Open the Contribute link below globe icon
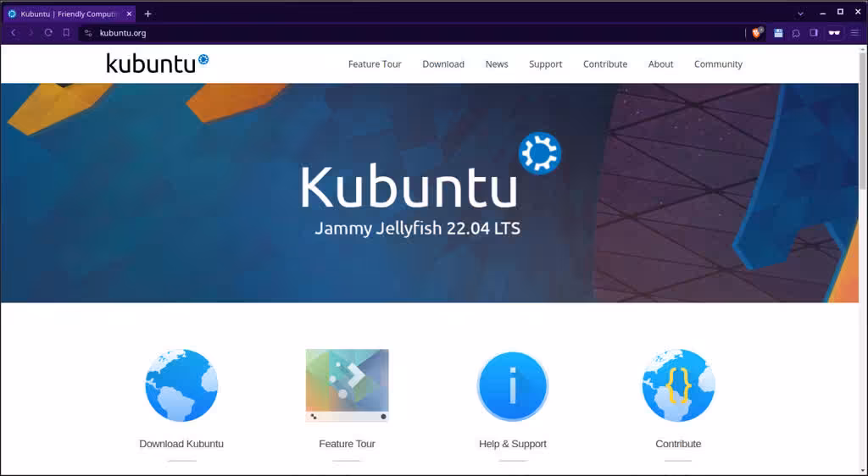Viewport: 868px width, 476px height. pos(678,444)
